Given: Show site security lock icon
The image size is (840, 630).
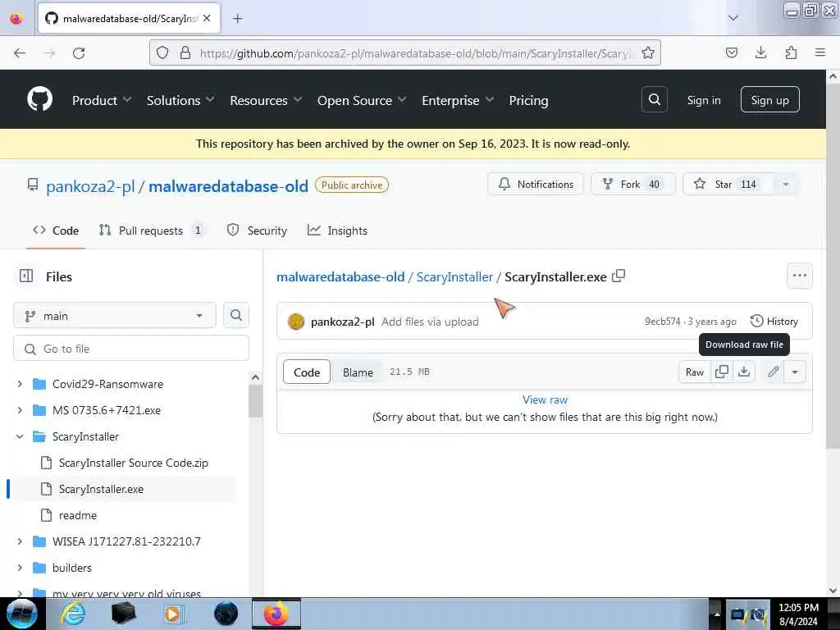Looking at the screenshot, I should coord(185,52).
